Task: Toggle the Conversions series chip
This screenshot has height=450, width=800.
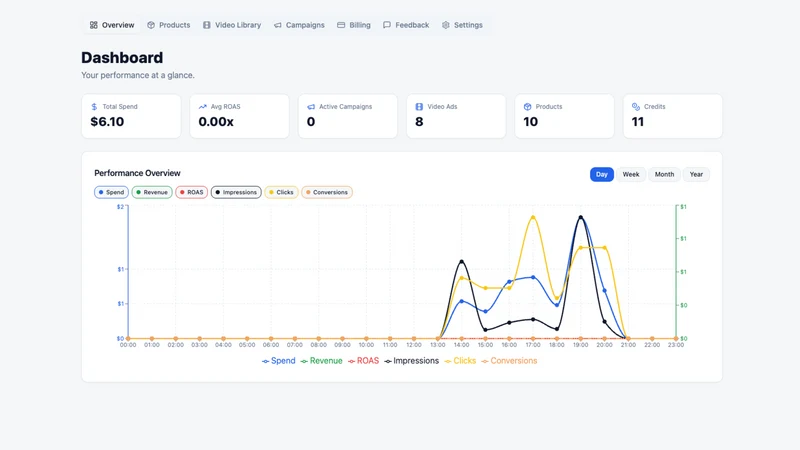Action: [x=327, y=192]
